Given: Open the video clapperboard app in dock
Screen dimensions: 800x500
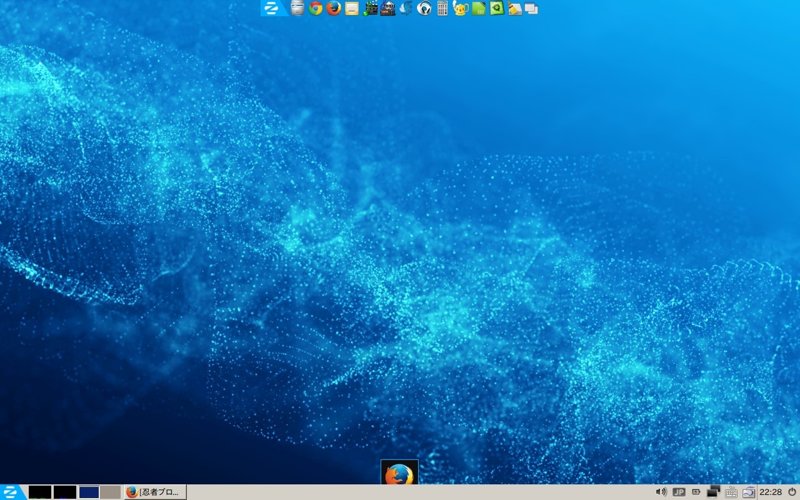Looking at the screenshot, I should (x=370, y=8).
